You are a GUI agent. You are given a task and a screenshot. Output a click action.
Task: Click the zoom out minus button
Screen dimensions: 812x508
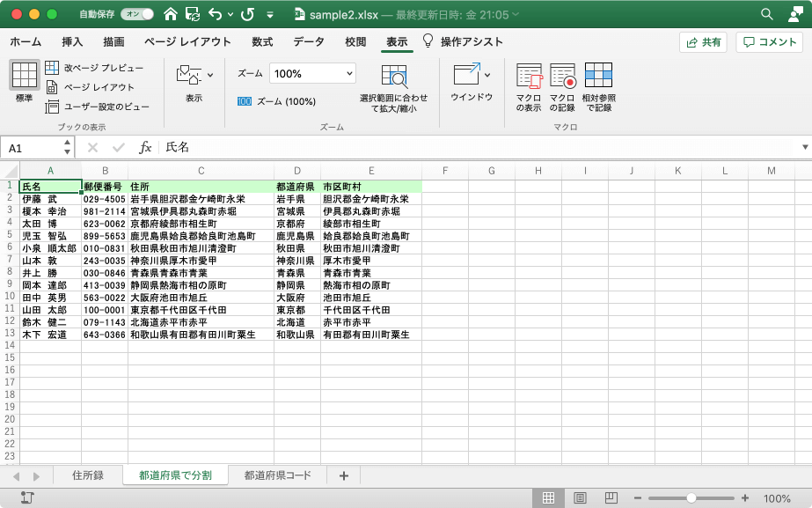click(638, 498)
